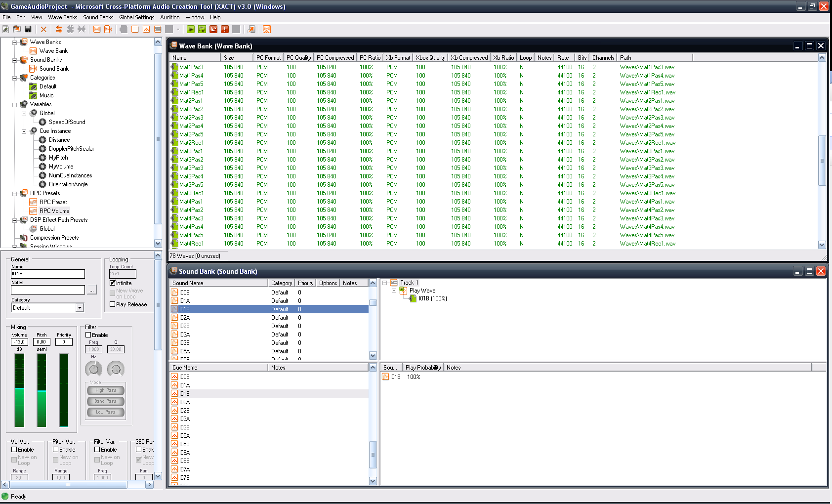832x504 pixels.
Task: Click the orange dotted-triangle toolbar icon
Action: [146, 29]
